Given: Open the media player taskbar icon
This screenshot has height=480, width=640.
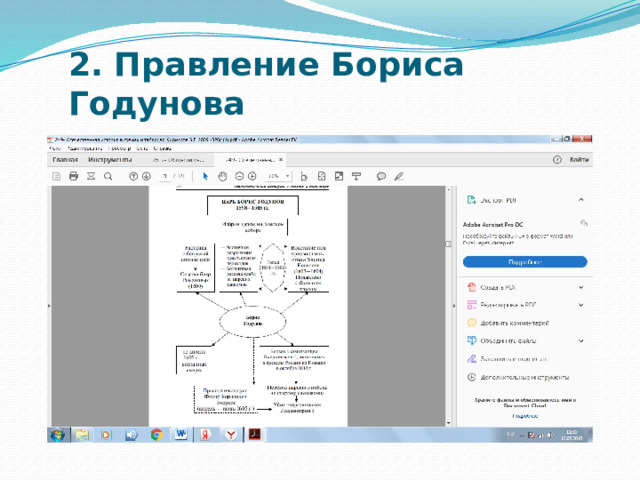Looking at the screenshot, I should tap(106, 435).
